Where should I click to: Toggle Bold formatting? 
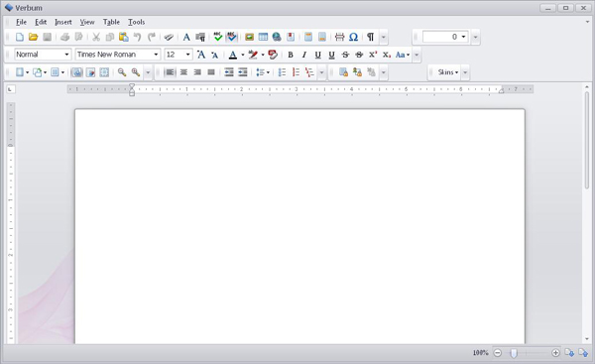tap(291, 55)
